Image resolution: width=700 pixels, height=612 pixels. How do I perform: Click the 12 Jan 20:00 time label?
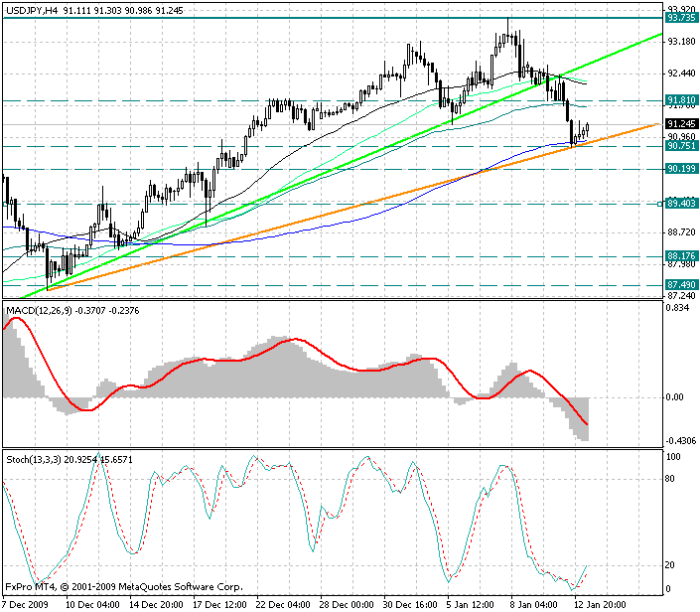click(x=601, y=605)
